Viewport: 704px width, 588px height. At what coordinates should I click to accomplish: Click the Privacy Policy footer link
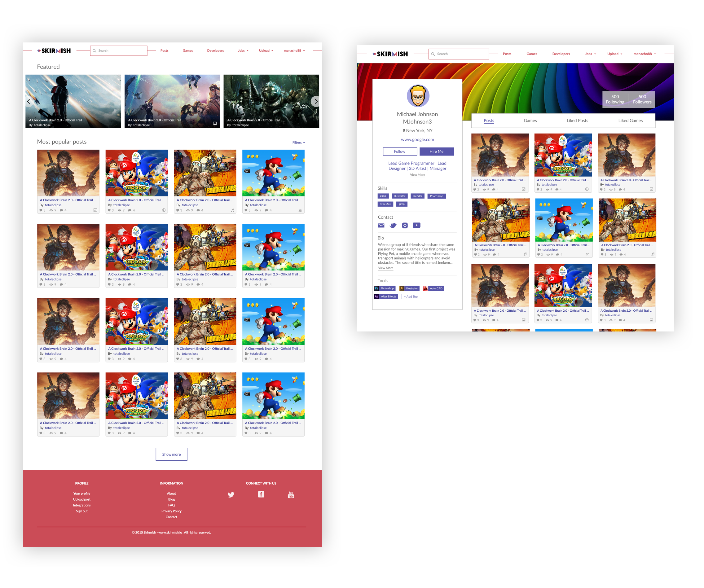(171, 511)
